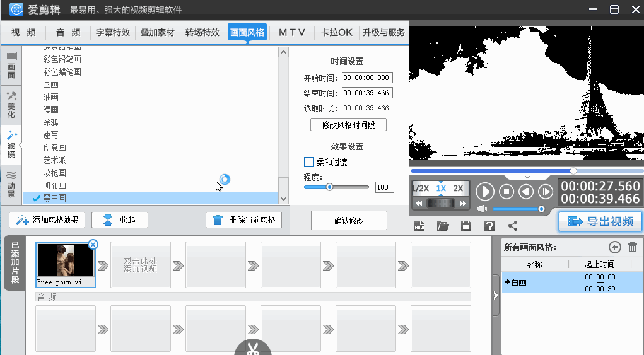The image size is (644, 355).
Task: Step to next frame
Action: pos(546,192)
